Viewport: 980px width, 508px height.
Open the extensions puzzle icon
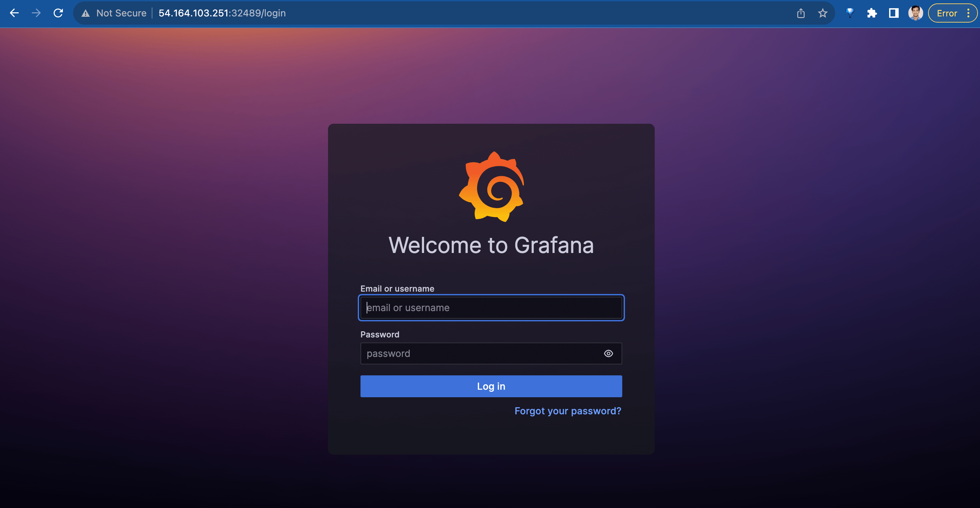[x=872, y=13]
